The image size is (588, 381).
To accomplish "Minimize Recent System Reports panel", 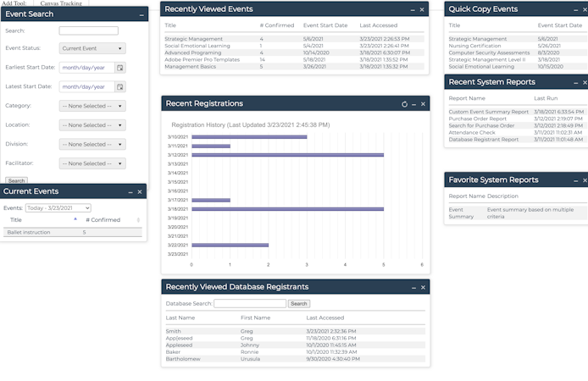I will click(x=575, y=83).
